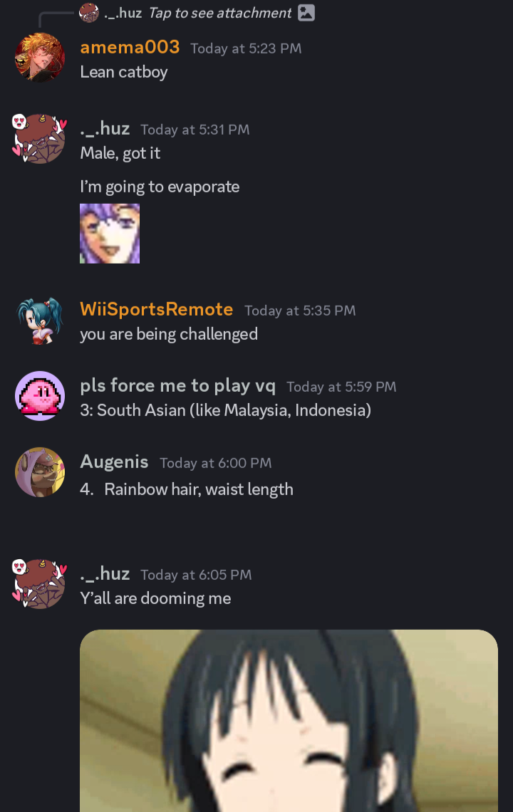Tap ._.huz avatar beside 'Male, got it'
The height and width of the screenshot is (812, 513).
40,139
